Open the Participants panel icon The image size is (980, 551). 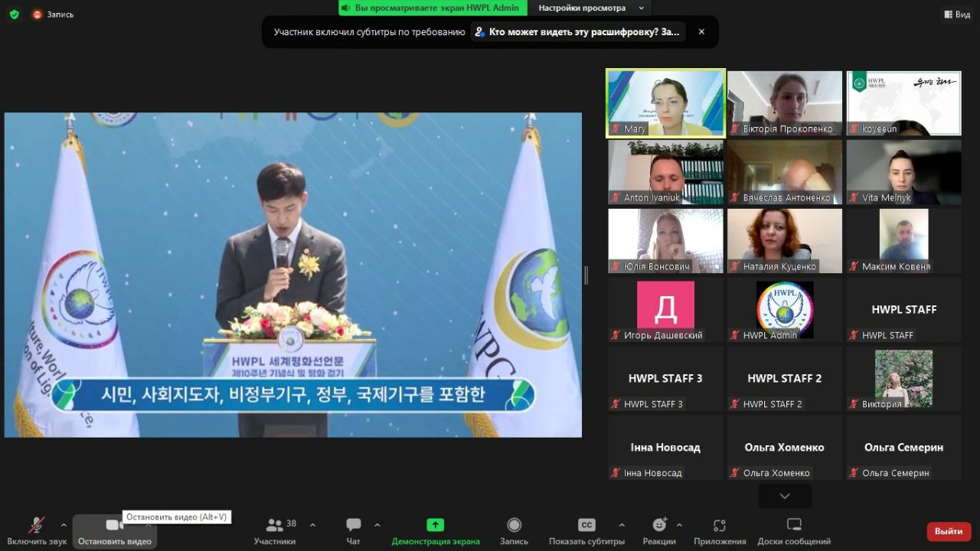274,525
